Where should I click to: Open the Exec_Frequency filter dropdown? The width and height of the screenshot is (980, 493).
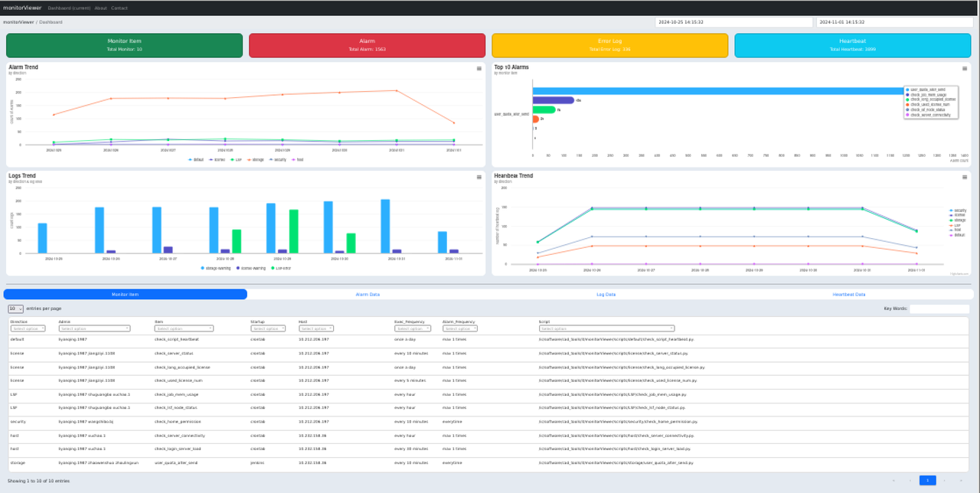click(414, 328)
